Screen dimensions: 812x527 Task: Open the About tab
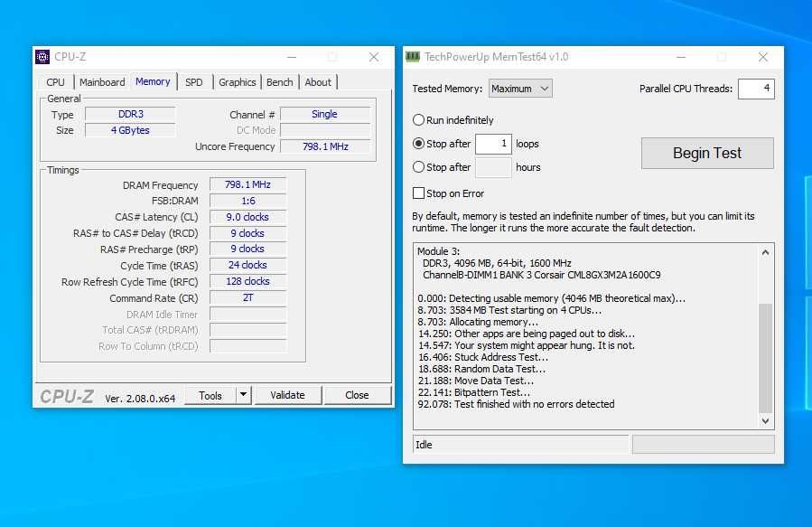318,82
